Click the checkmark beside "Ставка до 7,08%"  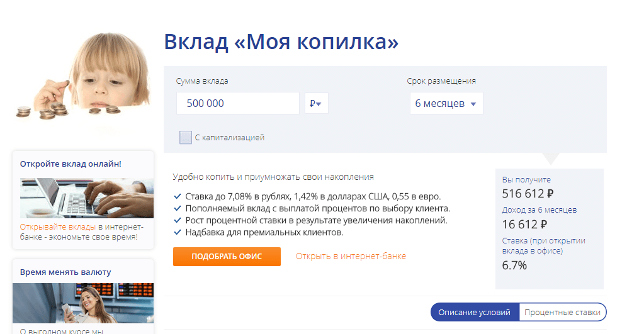[177, 196]
